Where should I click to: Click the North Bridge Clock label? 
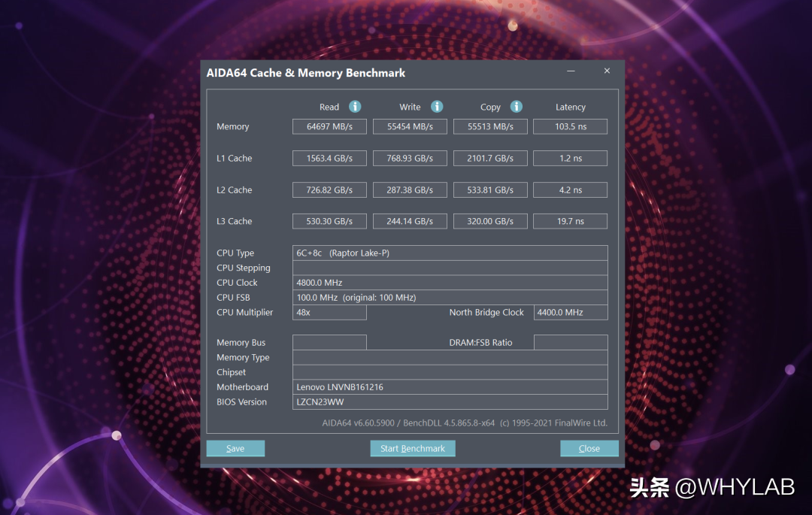click(486, 313)
